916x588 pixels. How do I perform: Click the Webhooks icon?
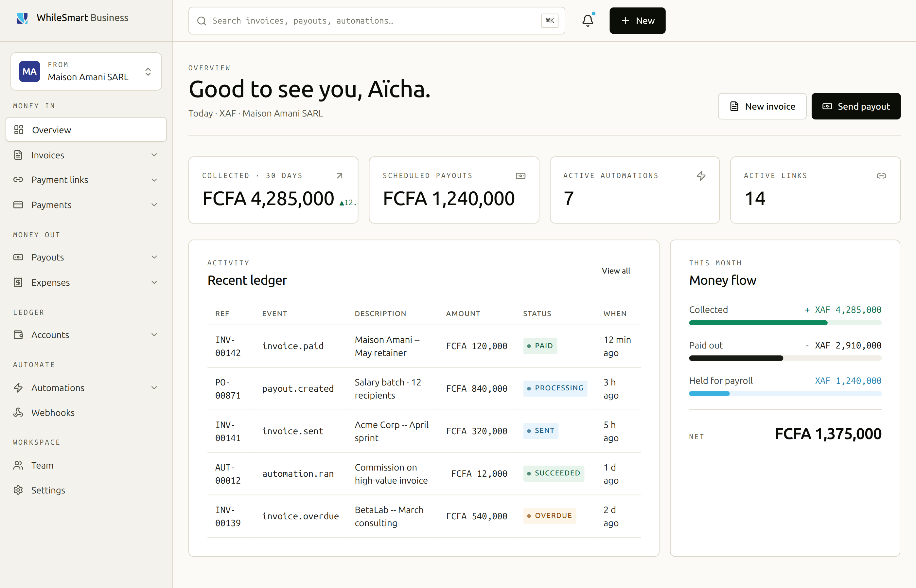(x=18, y=412)
